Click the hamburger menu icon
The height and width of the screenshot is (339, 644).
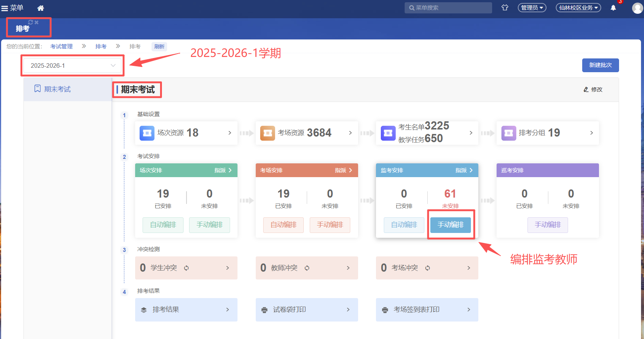[x=5, y=8]
